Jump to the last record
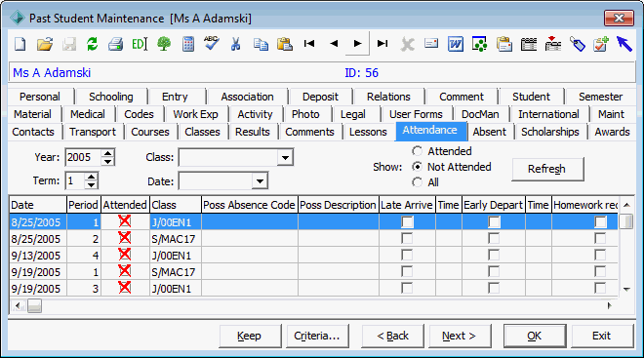The image size is (644, 358). (x=382, y=43)
